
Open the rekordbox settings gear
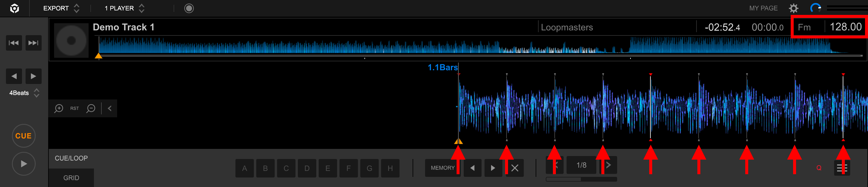793,8
